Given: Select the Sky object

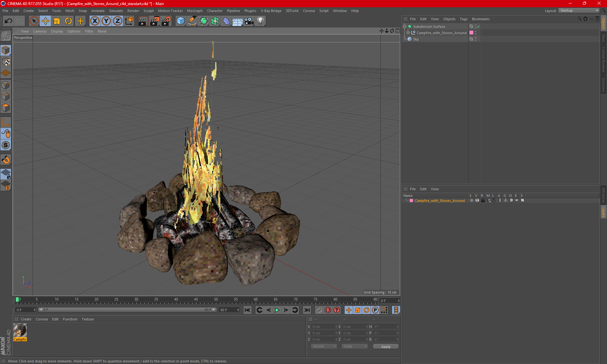Looking at the screenshot, I should click(x=416, y=39).
